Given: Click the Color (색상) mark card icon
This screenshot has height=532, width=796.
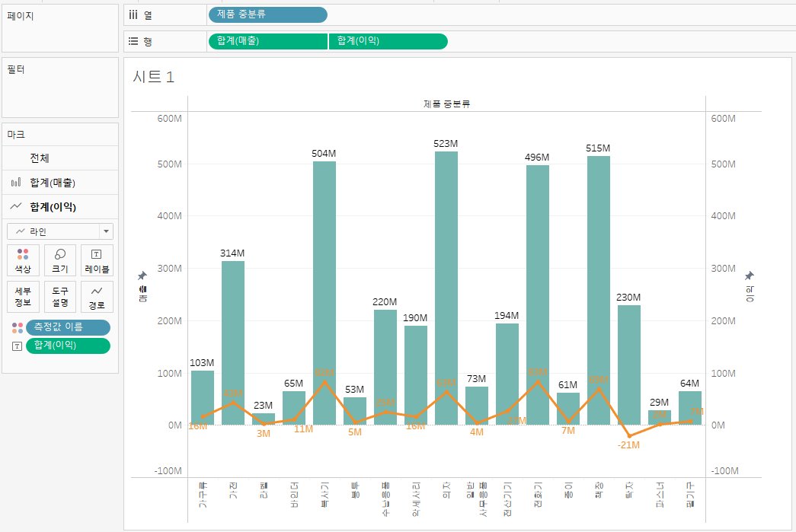Looking at the screenshot, I should click(x=23, y=260).
